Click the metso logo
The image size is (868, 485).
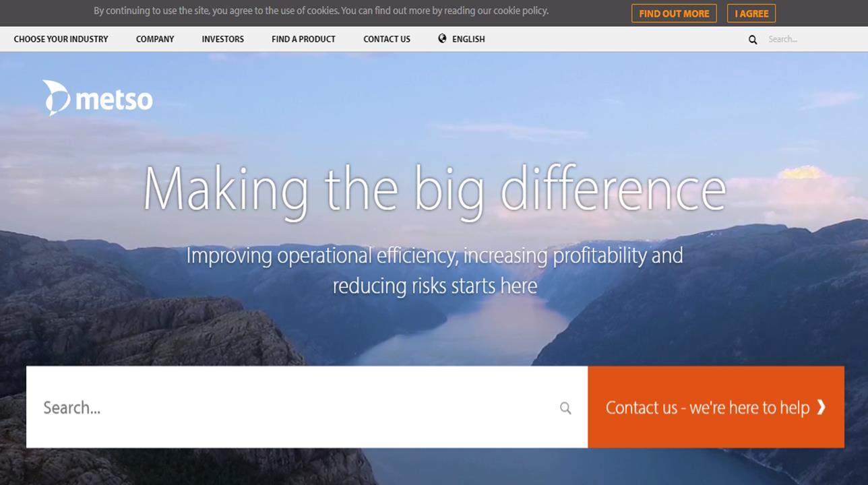tap(98, 98)
